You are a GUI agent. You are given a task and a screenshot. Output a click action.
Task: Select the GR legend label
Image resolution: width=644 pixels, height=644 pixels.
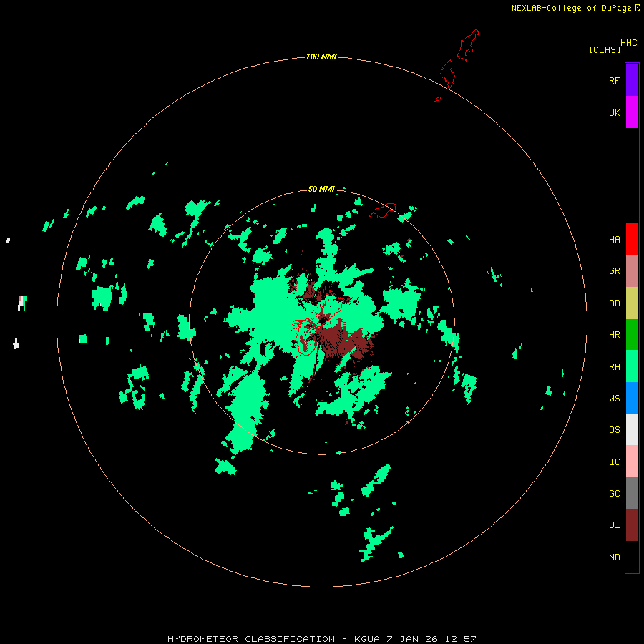point(614,271)
